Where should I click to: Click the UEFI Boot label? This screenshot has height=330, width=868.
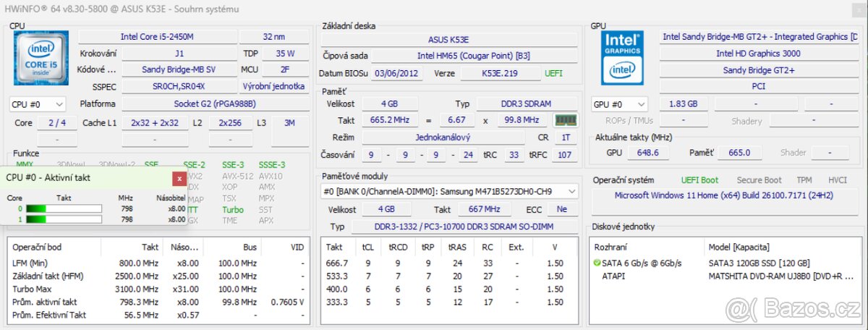(x=700, y=180)
